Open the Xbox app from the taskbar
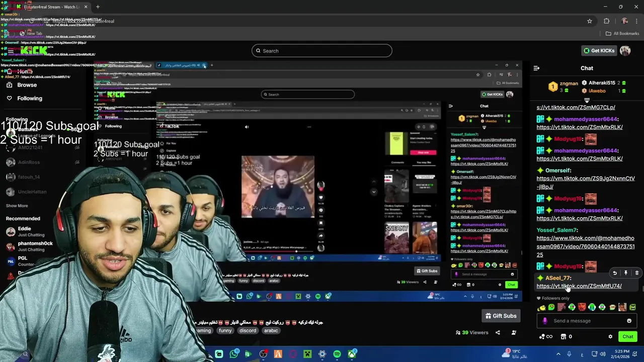The height and width of the screenshot is (362, 644). [352, 354]
